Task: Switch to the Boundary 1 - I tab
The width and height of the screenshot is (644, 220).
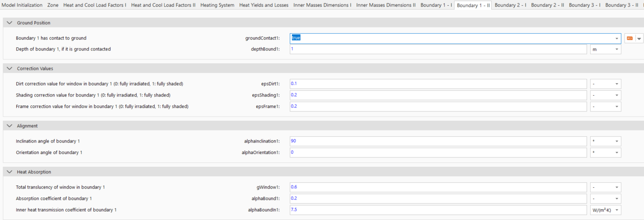Action: click(436, 5)
